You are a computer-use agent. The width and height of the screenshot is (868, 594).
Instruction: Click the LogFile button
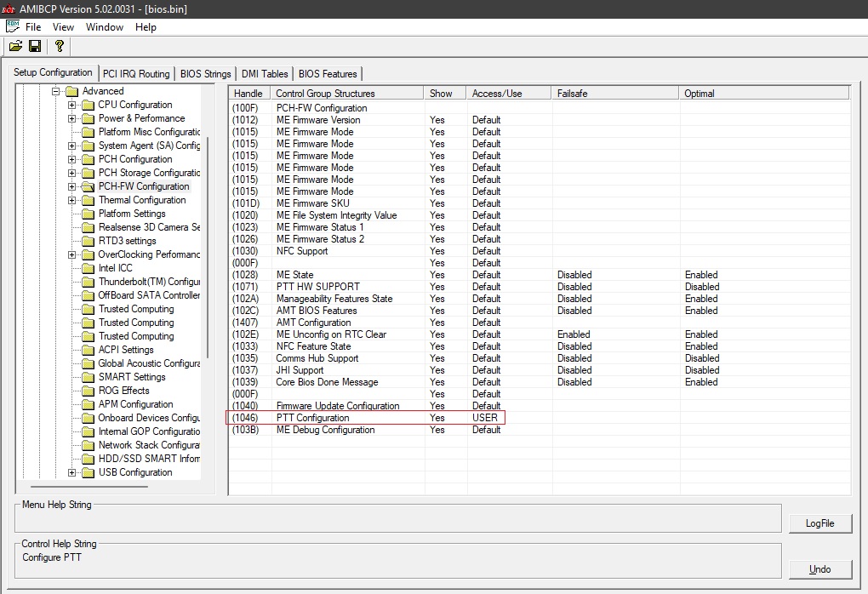[819, 523]
